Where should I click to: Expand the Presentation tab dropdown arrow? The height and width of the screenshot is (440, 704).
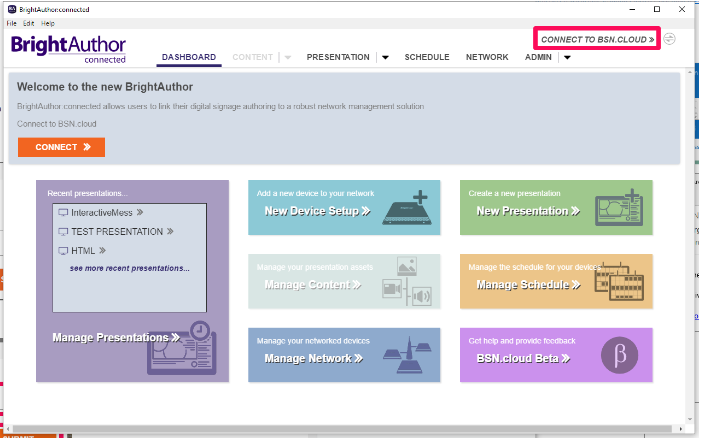[x=385, y=57]
